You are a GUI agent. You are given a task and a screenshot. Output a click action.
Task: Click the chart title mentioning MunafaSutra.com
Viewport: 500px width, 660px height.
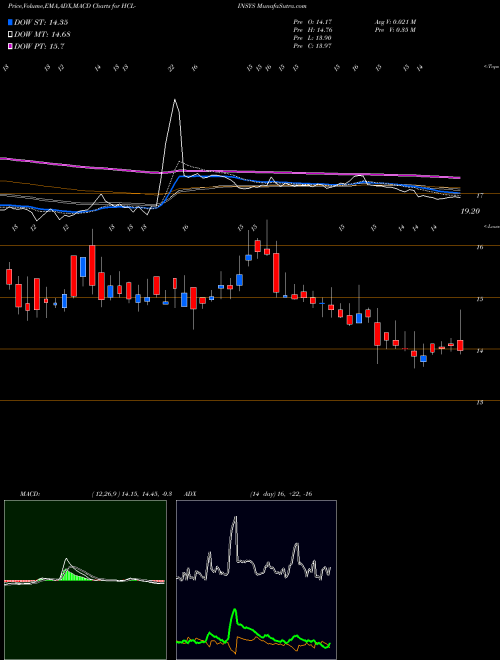tap(157, 6)
